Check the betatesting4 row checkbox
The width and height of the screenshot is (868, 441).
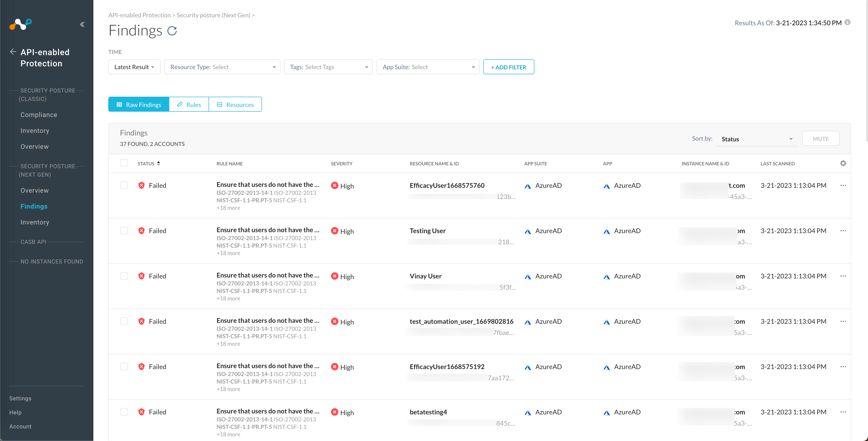click(x=124, y=412)
